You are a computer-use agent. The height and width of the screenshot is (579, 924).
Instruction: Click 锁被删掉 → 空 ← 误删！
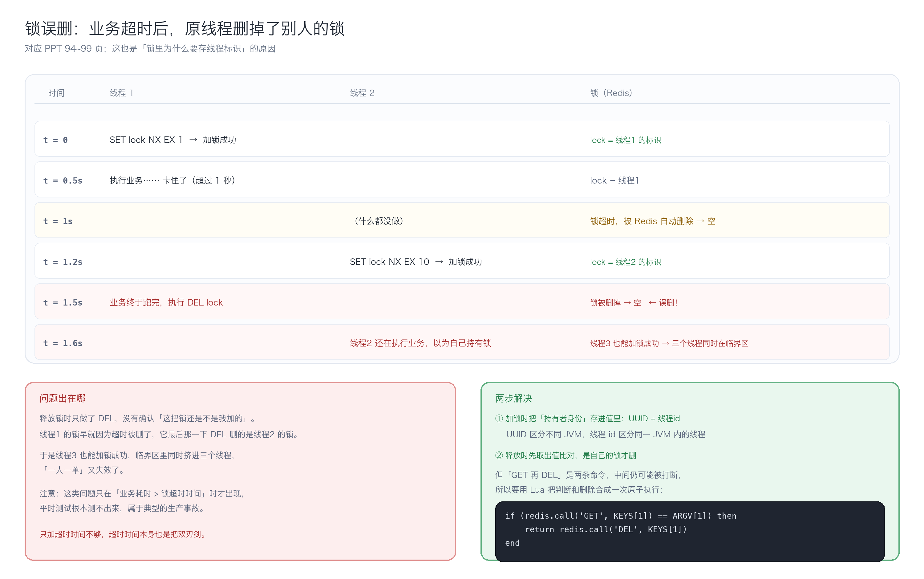coord(634,302)
